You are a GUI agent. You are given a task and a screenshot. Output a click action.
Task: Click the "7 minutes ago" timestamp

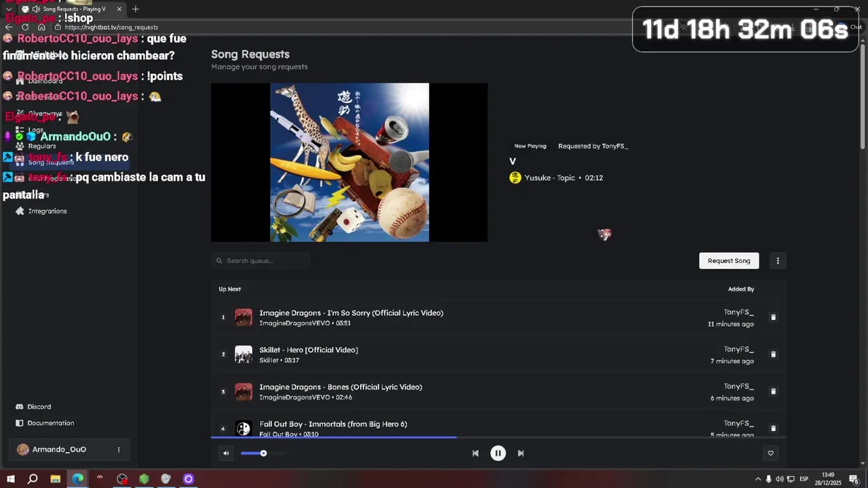click(732, 361)
